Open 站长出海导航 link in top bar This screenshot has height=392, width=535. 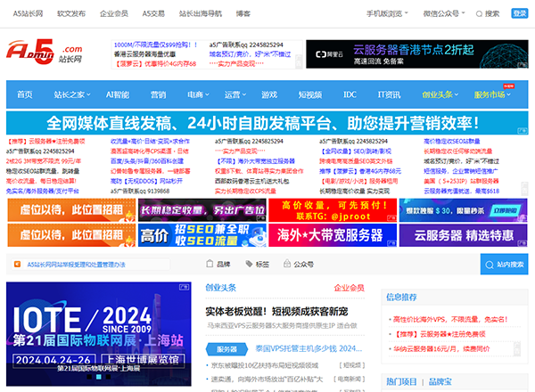click(201, 13)
